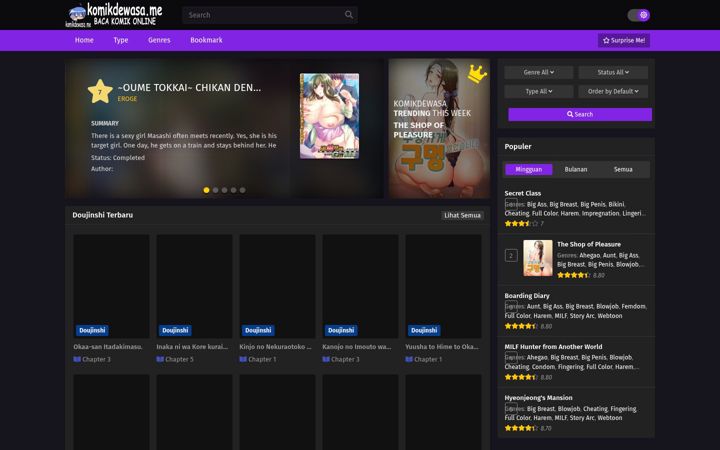
Task: Open the Bookmark menu item
Action: [206, 40]
